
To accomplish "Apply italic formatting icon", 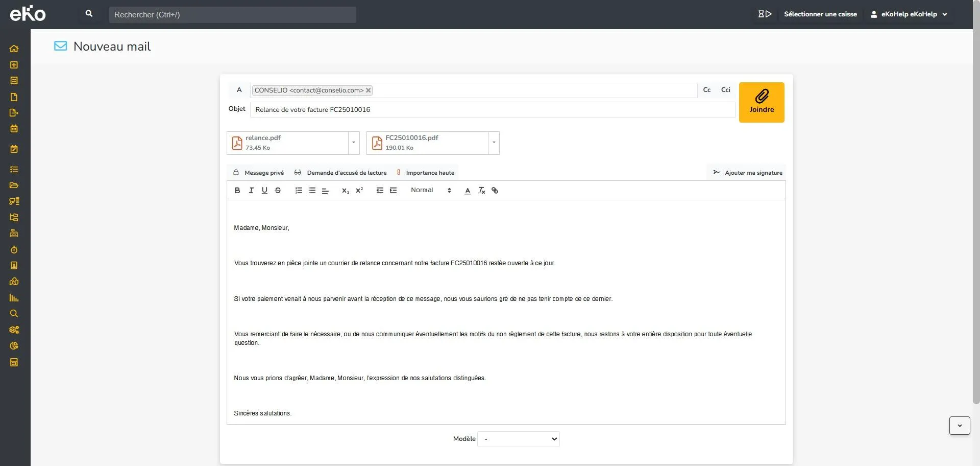I will point(251,191).
